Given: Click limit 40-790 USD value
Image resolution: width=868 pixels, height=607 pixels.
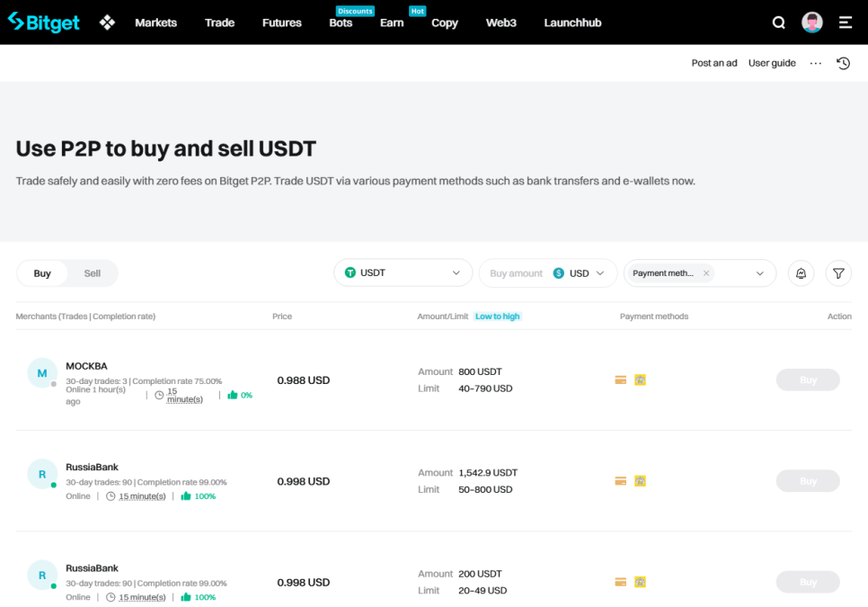Looking at the screenshot, I should pyautogui.click(x=485, y=388).
